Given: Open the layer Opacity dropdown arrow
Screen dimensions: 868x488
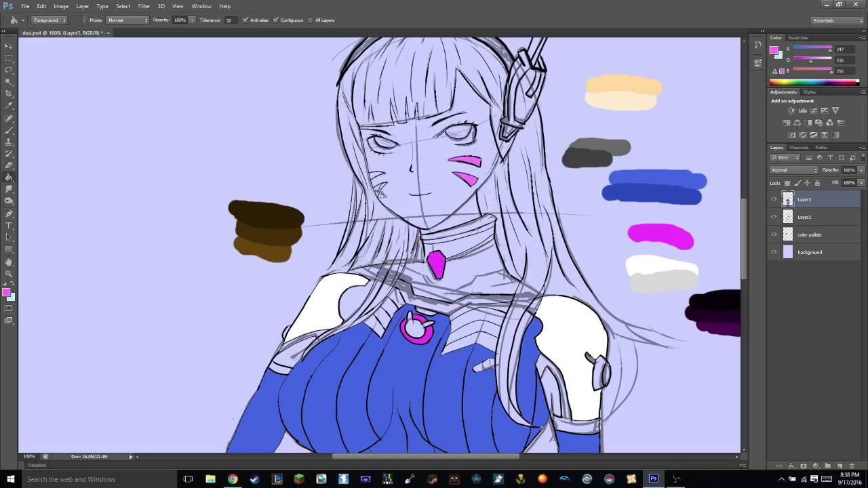Looking at the screenshot, I should tap(862, 170).
